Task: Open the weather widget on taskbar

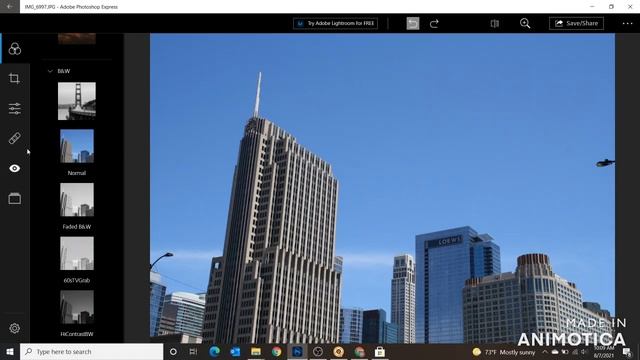Action: tap(503, 352)
